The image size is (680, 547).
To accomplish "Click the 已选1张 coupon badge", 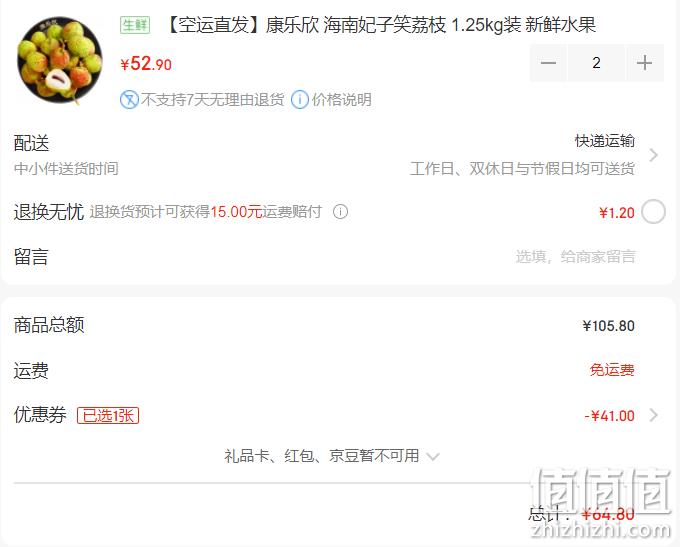I will click(x=108, y=416).
